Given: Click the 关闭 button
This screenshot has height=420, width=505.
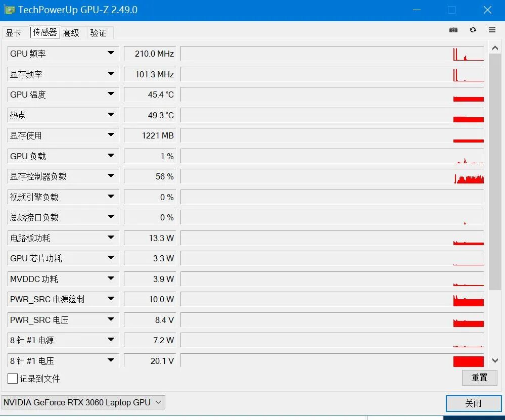Looking at the screenshot, I should point(473,403).
